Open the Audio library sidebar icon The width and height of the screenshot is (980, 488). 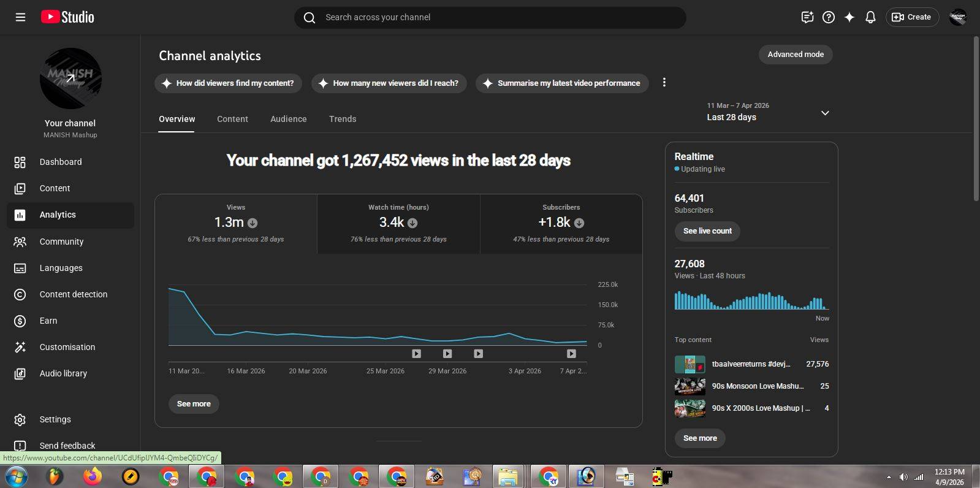[x=20, y=373]
